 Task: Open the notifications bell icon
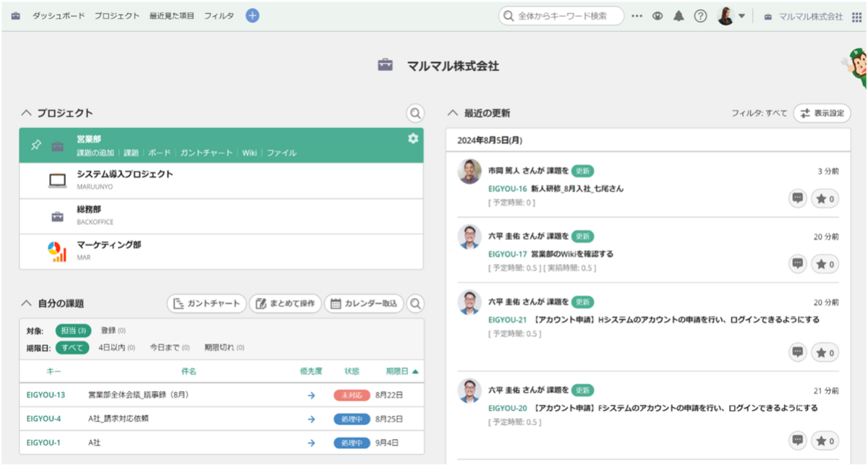[x=678, y=16]
